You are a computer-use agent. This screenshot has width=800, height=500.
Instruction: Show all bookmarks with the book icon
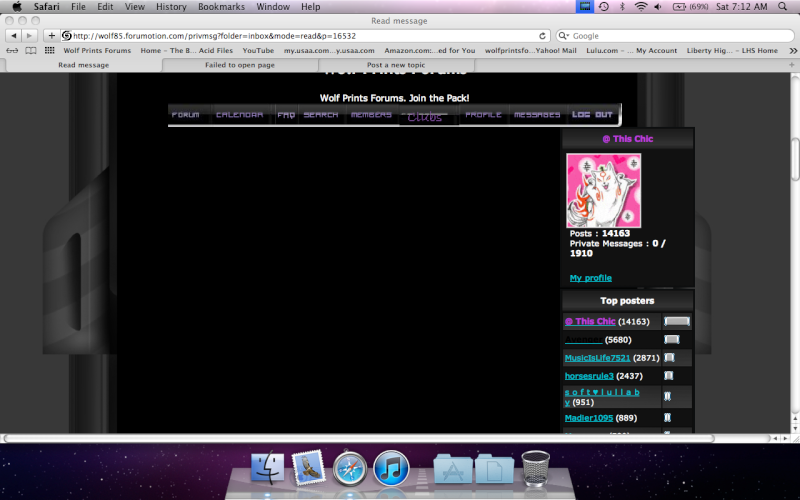tap(31, 51)
